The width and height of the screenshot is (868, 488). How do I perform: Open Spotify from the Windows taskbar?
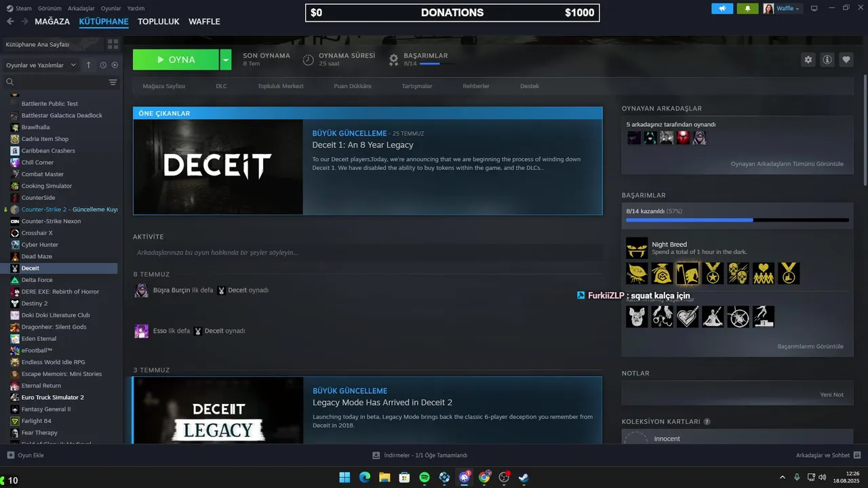[425, 477]
